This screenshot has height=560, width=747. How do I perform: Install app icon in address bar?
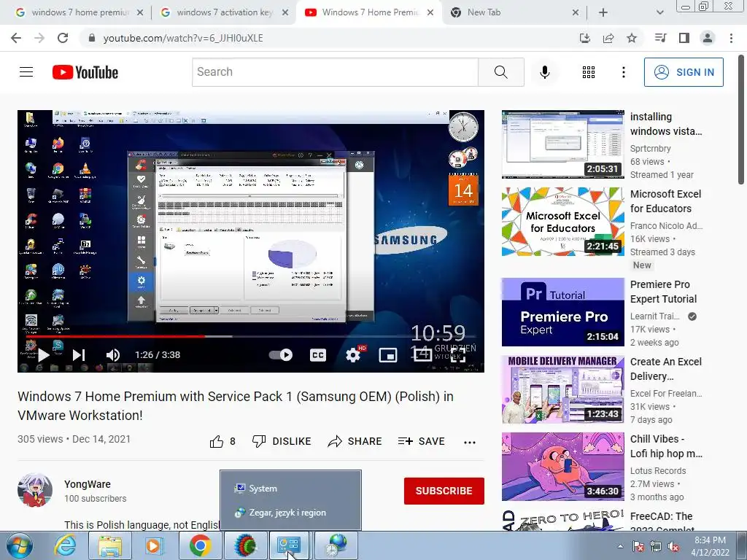585,38
